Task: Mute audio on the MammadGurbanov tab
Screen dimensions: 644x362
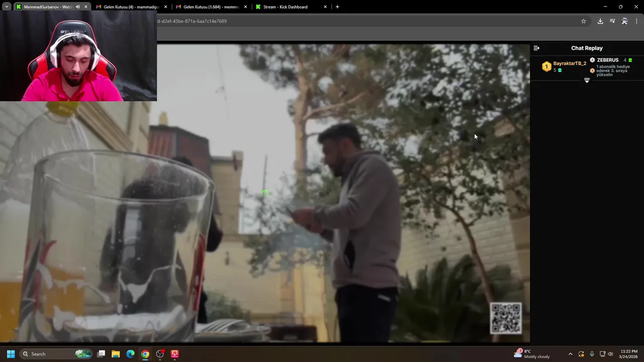Action: [77, 7]
